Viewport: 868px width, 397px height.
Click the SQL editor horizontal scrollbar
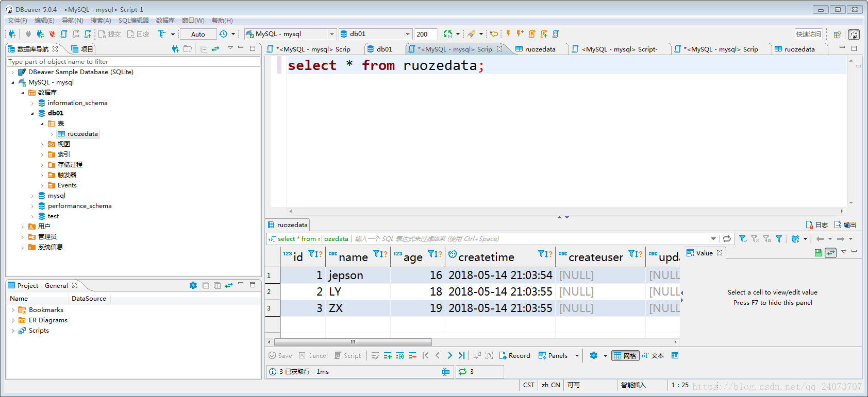click(x=566, y=211)
